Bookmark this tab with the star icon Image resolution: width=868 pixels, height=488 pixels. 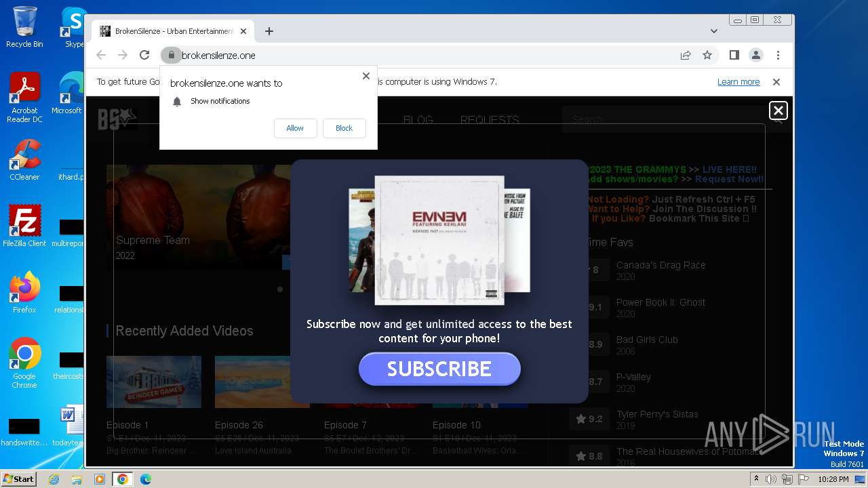[707, 56]
